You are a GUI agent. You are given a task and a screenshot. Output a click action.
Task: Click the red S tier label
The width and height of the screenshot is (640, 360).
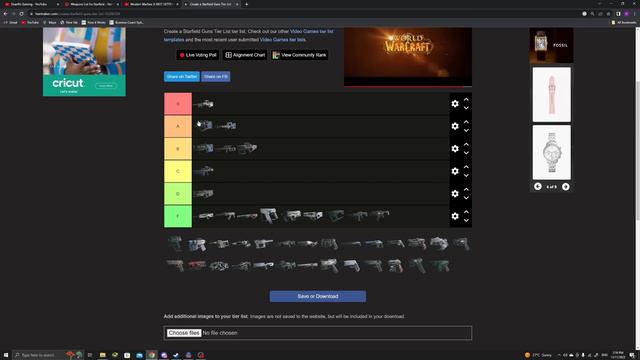(178, 104)
